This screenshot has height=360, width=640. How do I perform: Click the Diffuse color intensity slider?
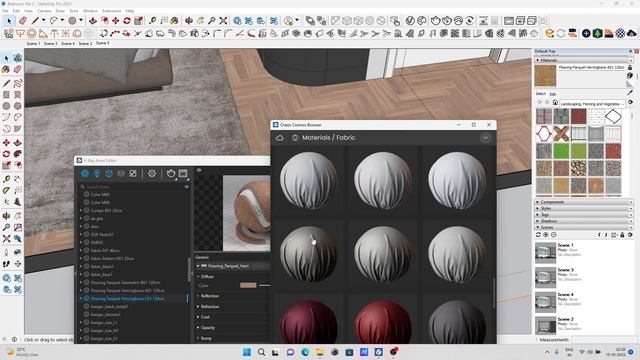click(x=264, y=285)
